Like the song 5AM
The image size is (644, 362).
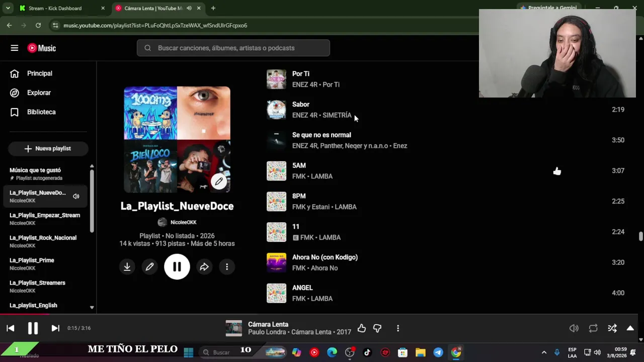pos(557,171)
